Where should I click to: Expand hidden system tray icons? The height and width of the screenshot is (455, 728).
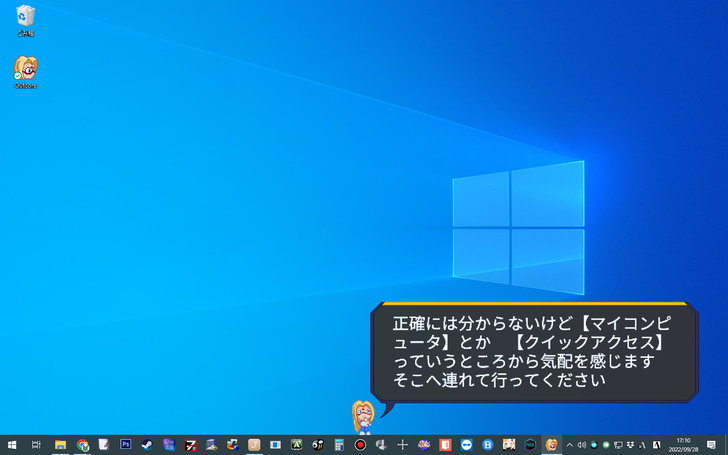tap(570, 445)
